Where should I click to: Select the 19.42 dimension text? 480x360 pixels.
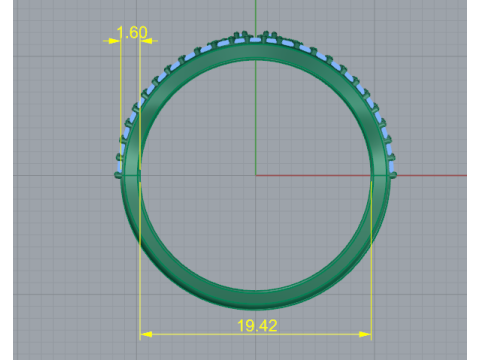pos(257,326)
